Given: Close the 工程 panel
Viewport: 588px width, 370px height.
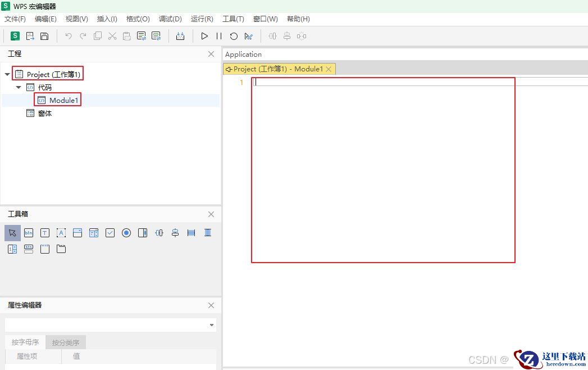Looking at the screenshot, I should pos(211,54).
